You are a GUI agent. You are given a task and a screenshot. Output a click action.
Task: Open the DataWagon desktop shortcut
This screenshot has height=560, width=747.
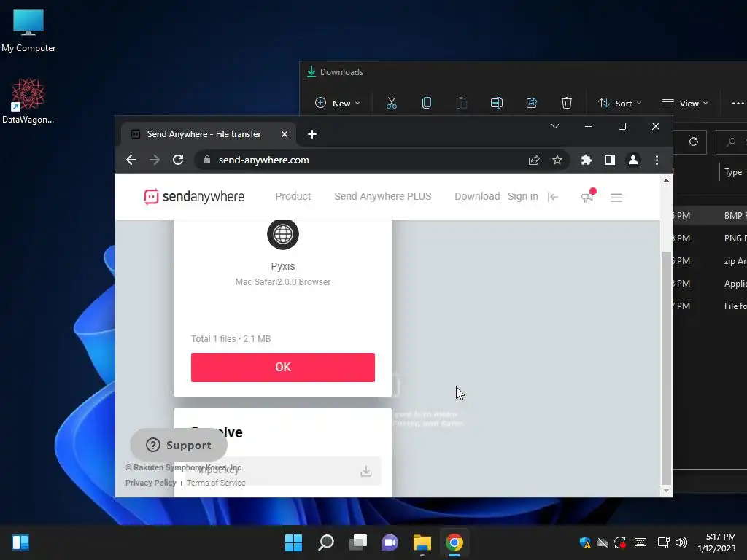tap(28, 101)
